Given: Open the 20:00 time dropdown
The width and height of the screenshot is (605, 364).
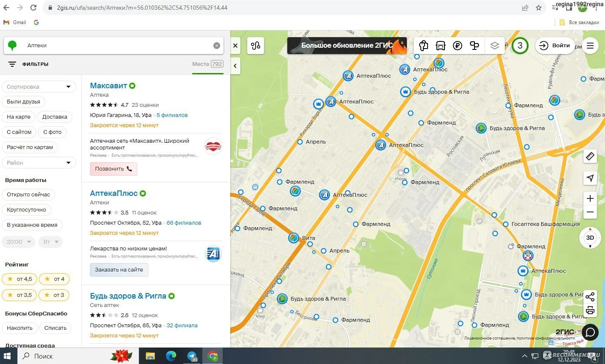Looking at the screenshot, I should click(18, 242).
